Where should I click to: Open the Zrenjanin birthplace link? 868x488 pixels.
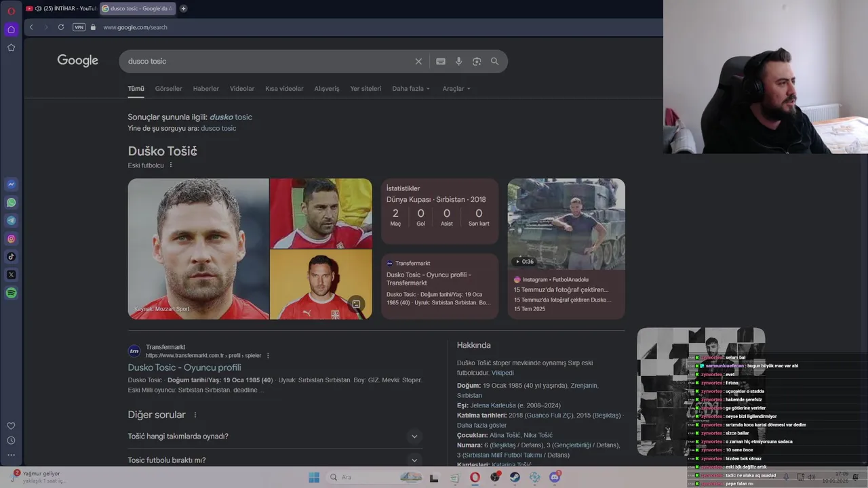[x=585, y=386]
